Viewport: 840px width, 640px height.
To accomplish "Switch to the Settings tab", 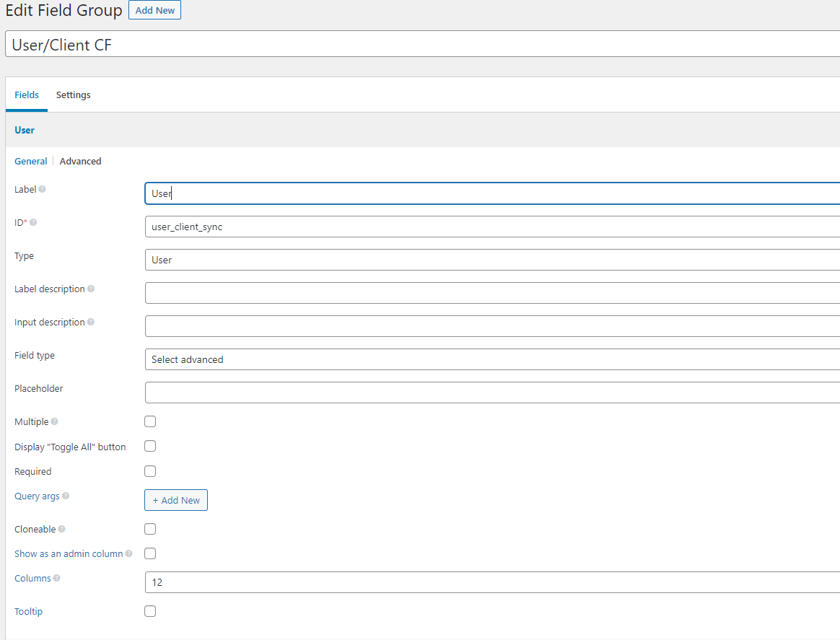I will pos(73,95).
